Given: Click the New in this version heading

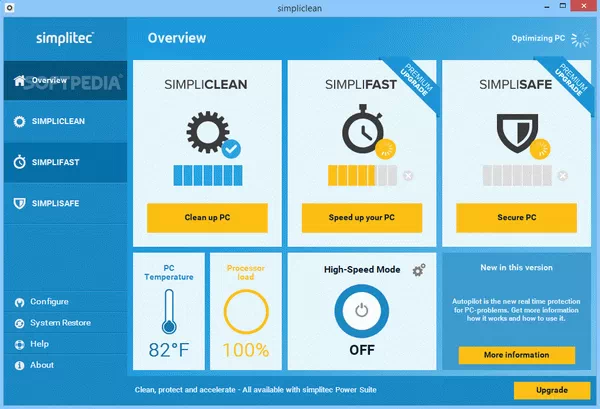Looking at the screenshot, I should [517, 268].
